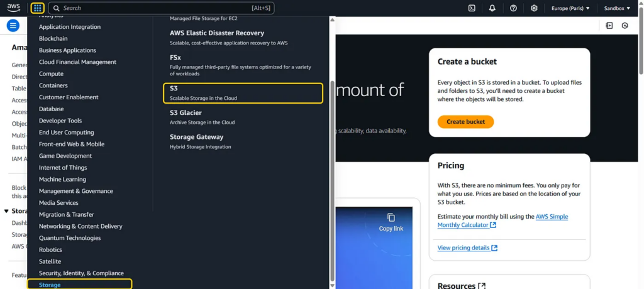This screenshot has height=289, width=644.
Task: Click the Resources external link icon
Action: pos(482,286)
